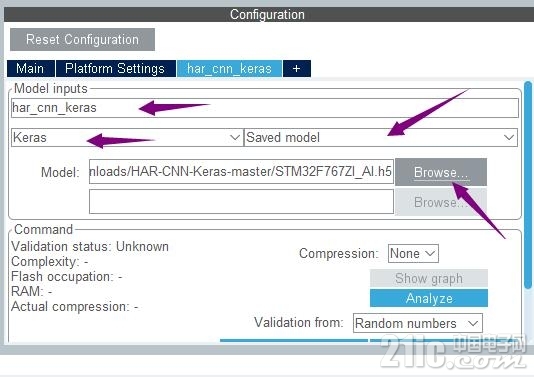
Task: Click the Command group label
Action: (43, 229)
